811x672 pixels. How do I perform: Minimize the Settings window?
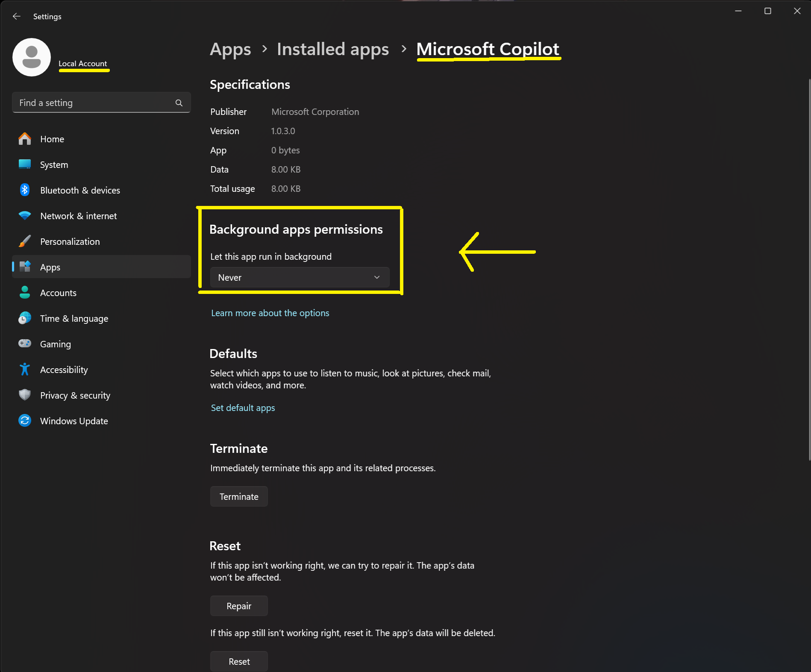click(x=738, y=11)
